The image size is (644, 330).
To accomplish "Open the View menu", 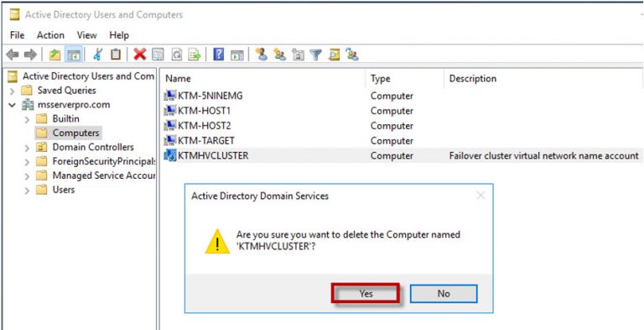I will point(86,35).
